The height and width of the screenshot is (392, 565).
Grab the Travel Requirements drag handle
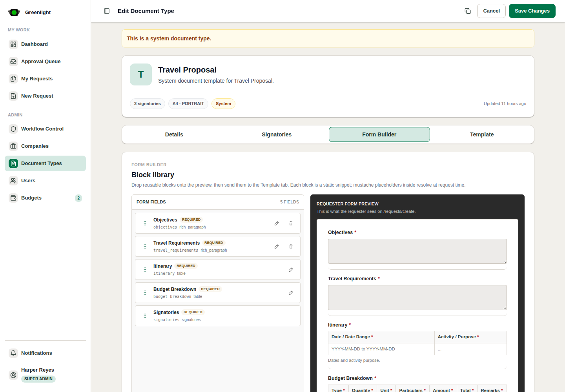[x=145, y=247]
